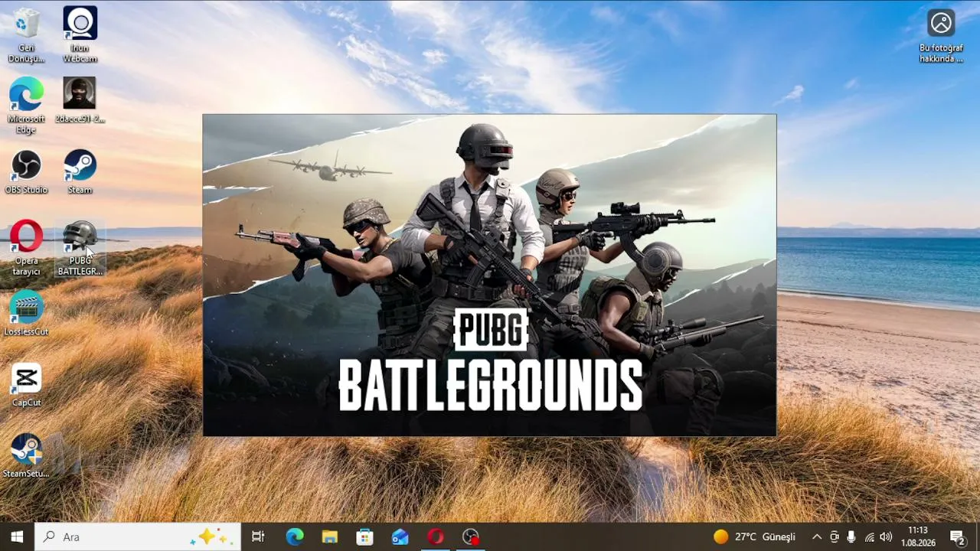Select the Opera tarayıcı desktop shortcut
Screen dimensions: 980x551
pos(26,248)
